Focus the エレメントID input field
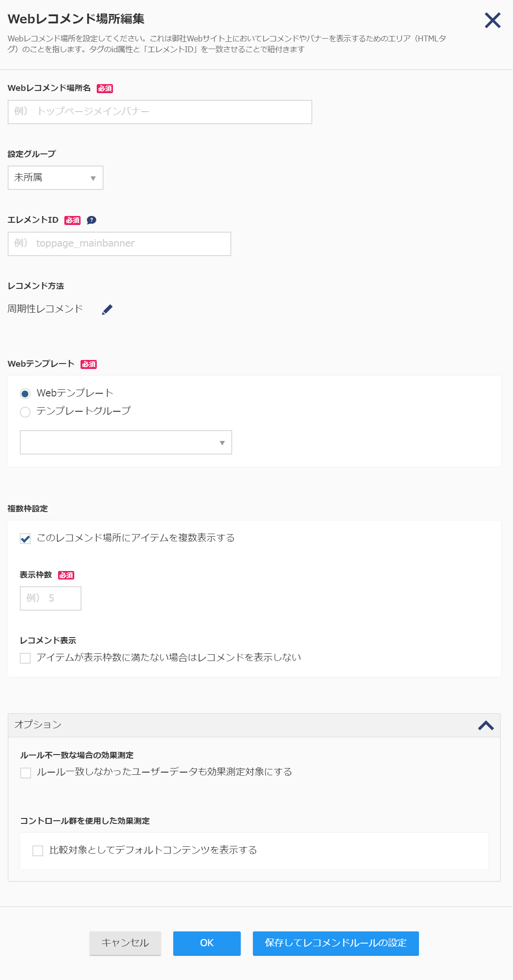The image size is (513, 980). 119,244
